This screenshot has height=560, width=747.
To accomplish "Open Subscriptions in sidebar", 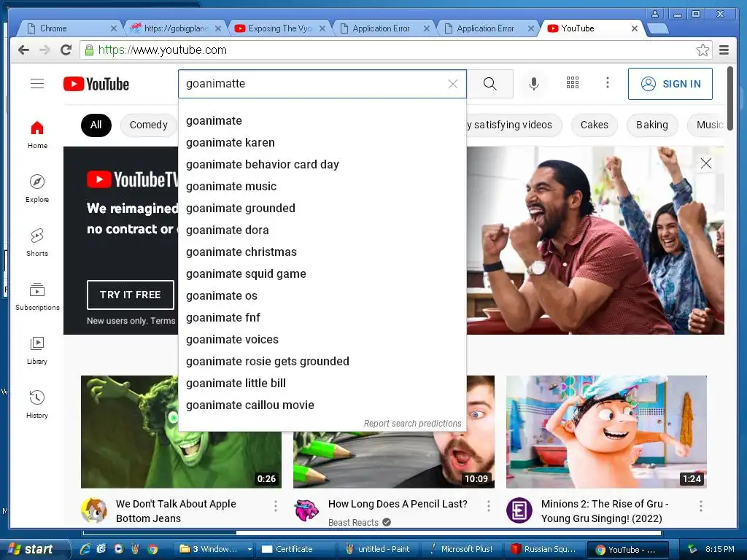I will pos(37,296).
